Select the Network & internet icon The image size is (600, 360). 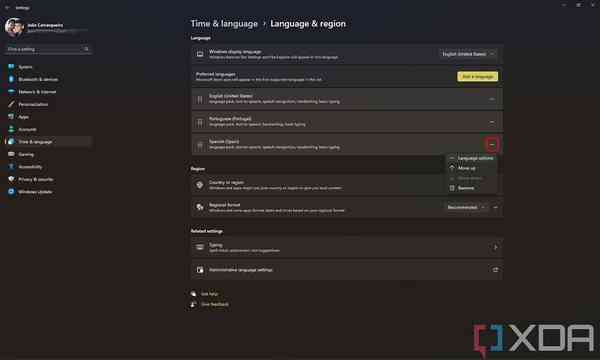(x=11, y=91)
